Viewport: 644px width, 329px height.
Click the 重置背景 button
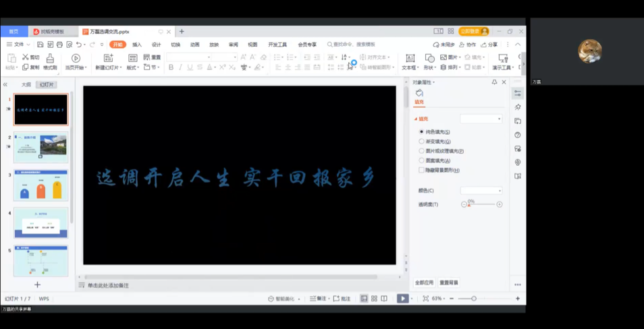coord(449,282)
